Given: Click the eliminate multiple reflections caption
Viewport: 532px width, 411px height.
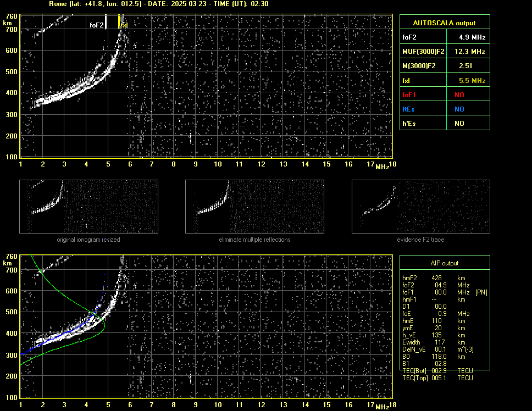Looking at the screenshot, I should [x=254, y=240].
